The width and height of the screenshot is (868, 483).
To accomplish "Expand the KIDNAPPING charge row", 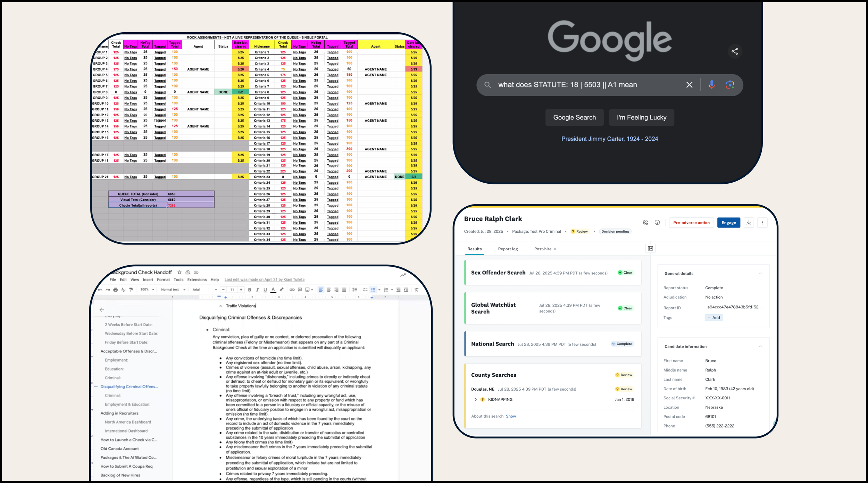I will coord(476,400).
